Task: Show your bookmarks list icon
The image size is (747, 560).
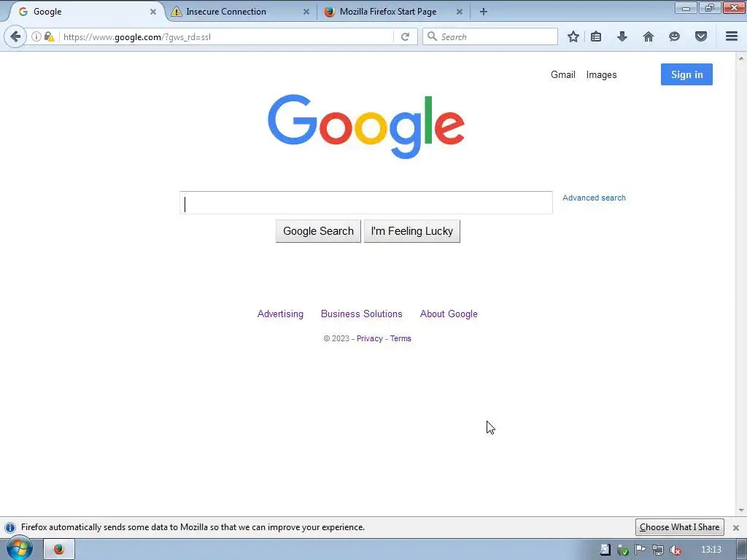Action: (596, 36)
